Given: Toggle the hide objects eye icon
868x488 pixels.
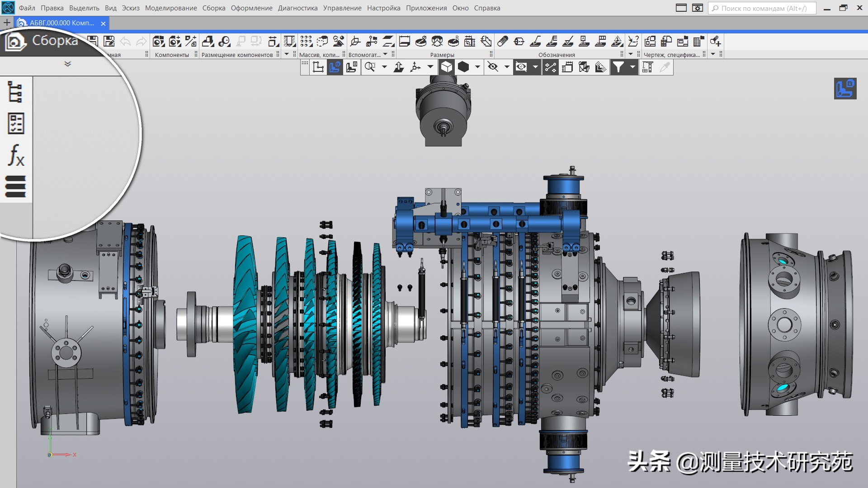Looking at the screenshot, I should tap(493, 67).
